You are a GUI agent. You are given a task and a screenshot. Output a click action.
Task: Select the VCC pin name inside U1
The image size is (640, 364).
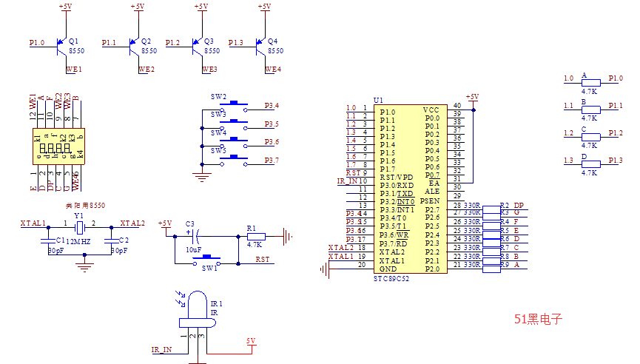pyautogui.click(x=431, y=110)
